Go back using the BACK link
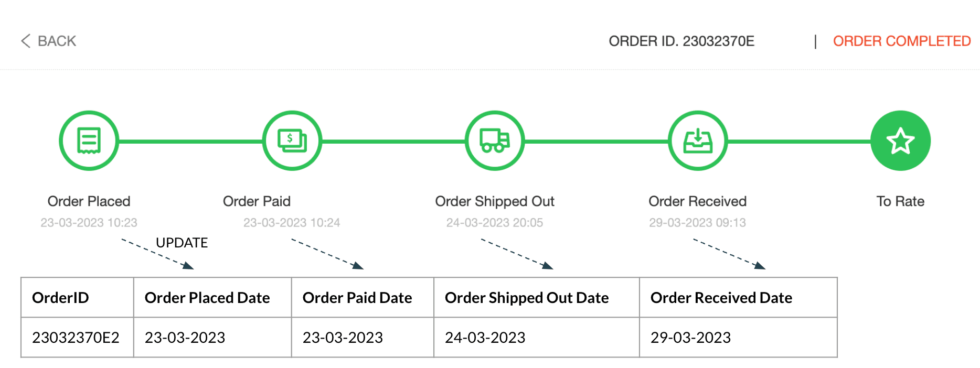 (57, 41)
